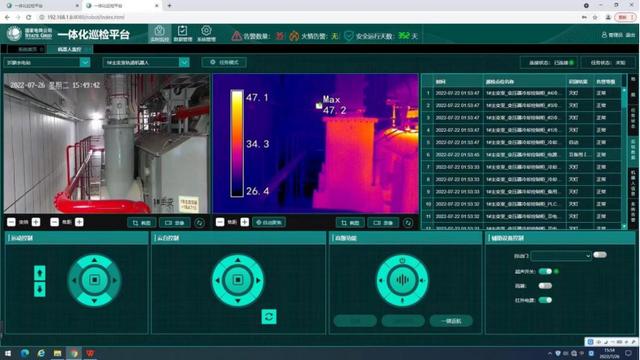Click the stop square in the pan-tilt control wheel
The width and height of the screenshot is (640, 360).
pos(238,280)
